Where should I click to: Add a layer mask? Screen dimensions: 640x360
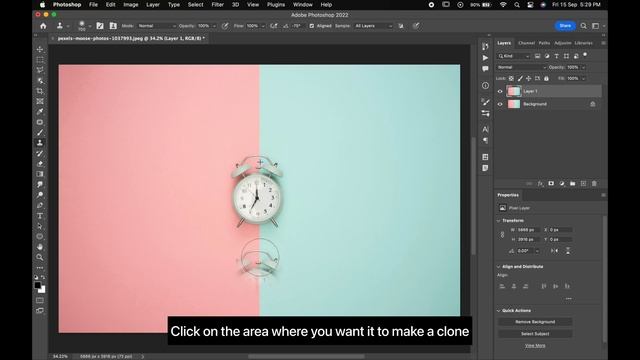(551, 184)
